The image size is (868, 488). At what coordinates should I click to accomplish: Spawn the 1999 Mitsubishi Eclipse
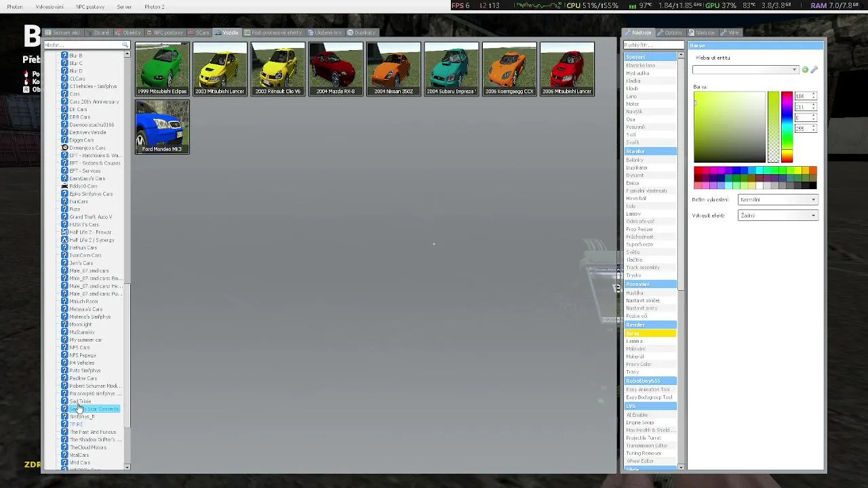162,68
